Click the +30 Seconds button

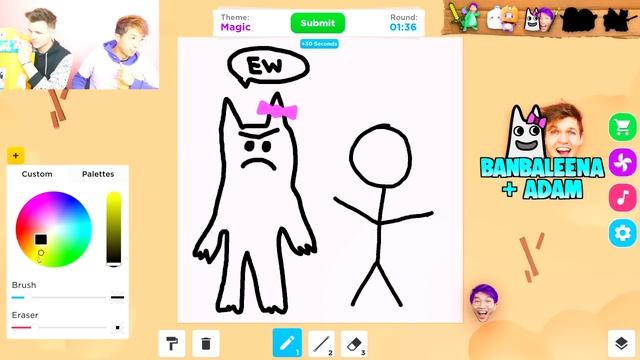tap(319, 44)
